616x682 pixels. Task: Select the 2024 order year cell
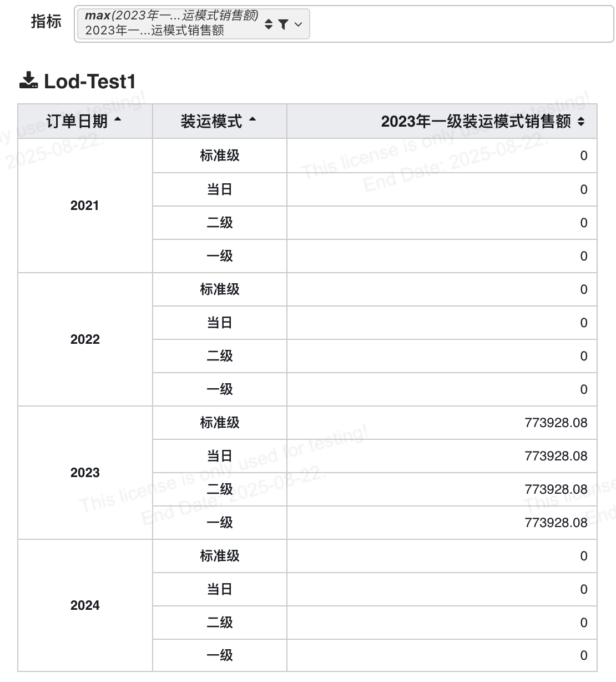coord(85,605)
